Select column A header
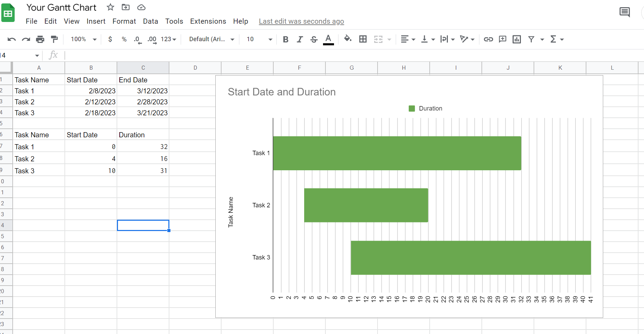Viewport: 644px width, 334px height. pyautogui.click(x=39, y=68)
